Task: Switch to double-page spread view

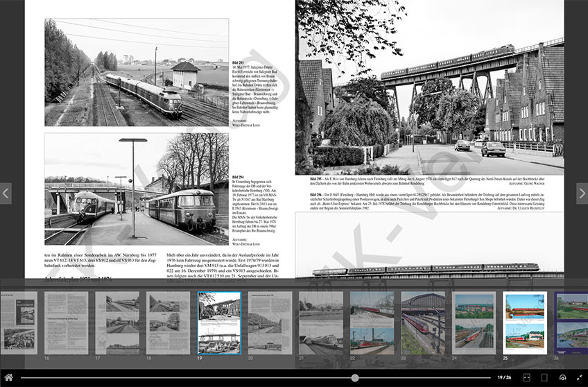Action: [x=526, y=377]
